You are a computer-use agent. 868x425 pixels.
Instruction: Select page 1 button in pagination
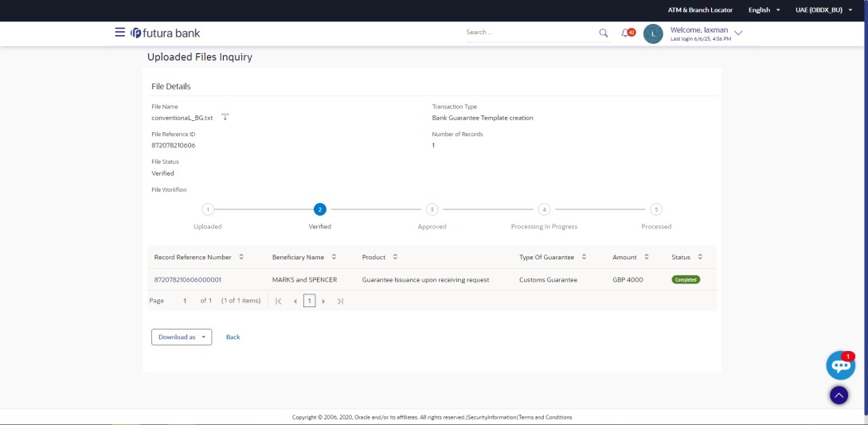coord(310,301)
